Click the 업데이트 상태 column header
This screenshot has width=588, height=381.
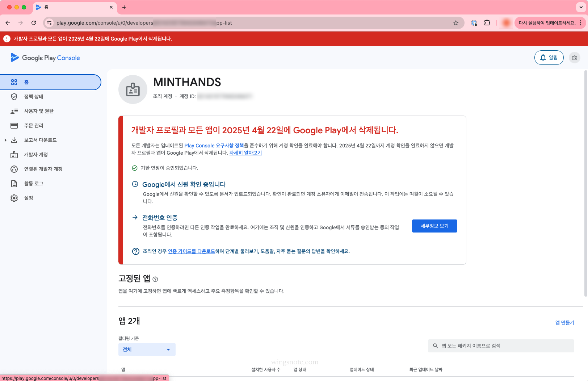362,370
